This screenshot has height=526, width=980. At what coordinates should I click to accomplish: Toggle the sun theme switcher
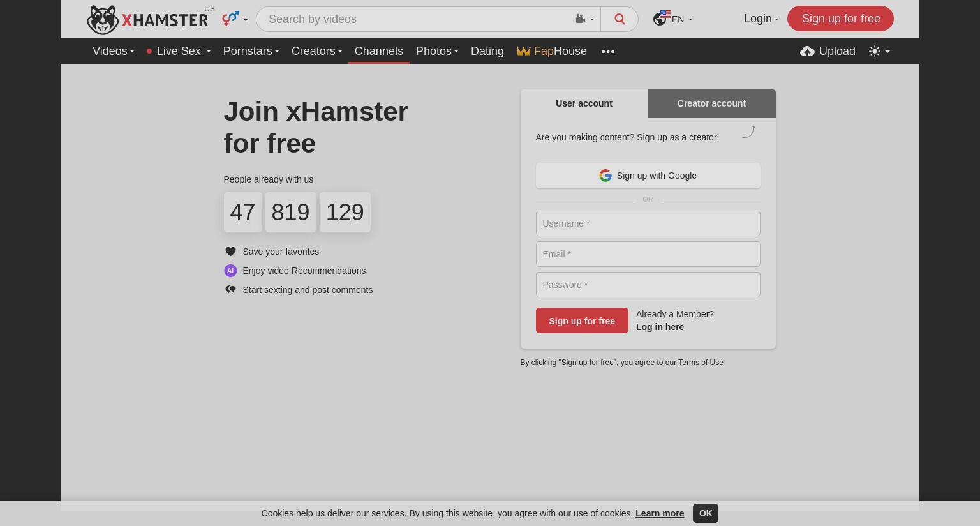879,51
